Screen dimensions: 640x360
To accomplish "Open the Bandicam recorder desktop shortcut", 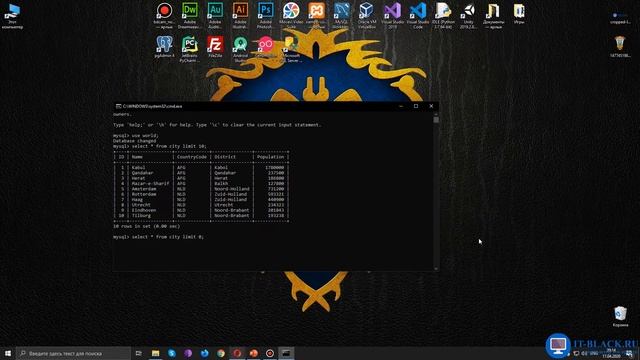I will pyautogui.click(x=164, y=15).
